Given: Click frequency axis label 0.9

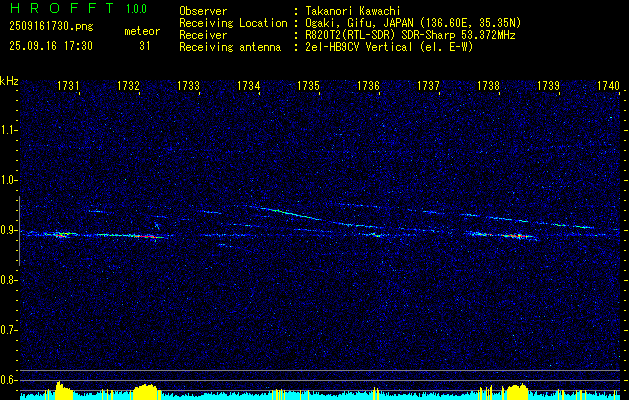Looking at the screenshot, I should click(7, 230).
